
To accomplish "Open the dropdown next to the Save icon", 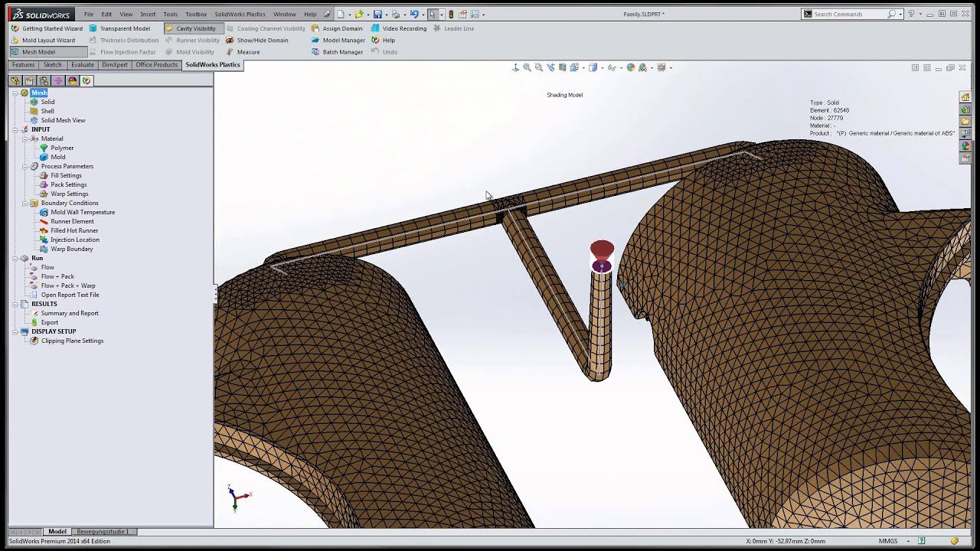I will click(x=385, y=14).
